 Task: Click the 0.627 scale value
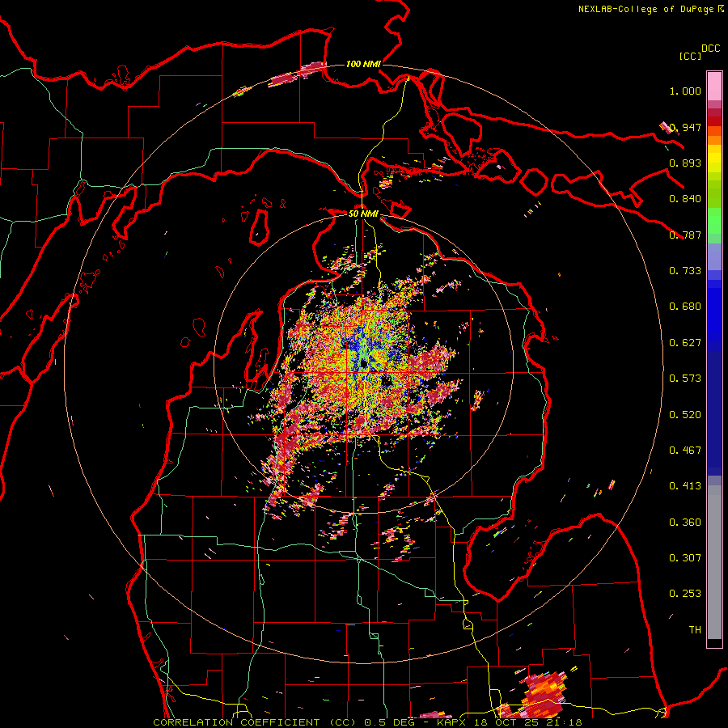[685, 343]
